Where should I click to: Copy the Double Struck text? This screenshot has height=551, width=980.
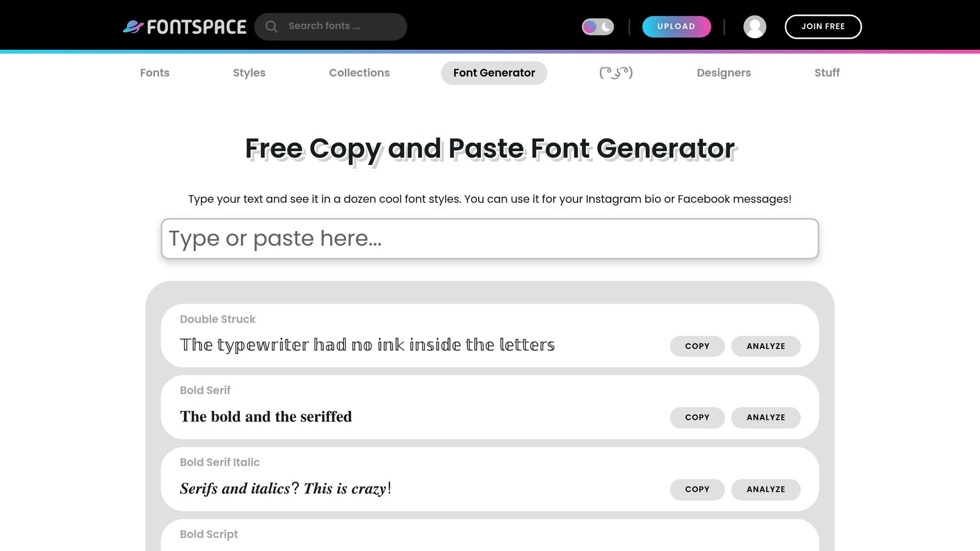pyautogui.click(x=697, y=346)
